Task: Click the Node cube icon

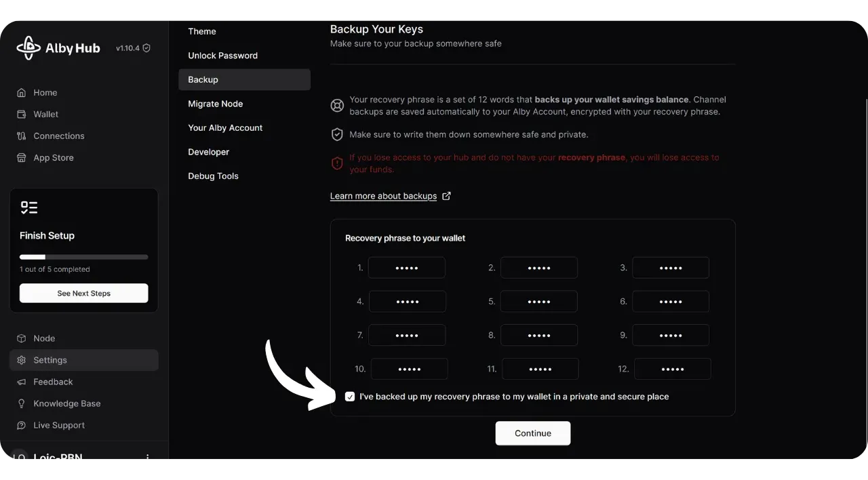Action: pos(21,338)
